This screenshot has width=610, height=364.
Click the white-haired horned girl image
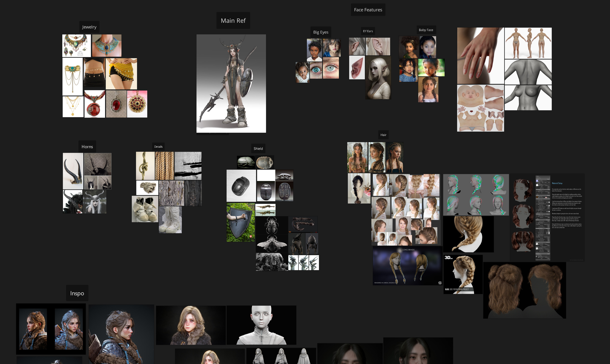[95, 202]
